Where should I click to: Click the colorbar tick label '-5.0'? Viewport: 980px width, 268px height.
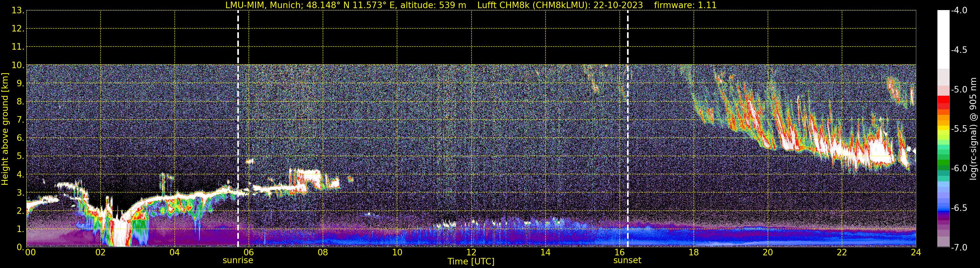(959, 90)
